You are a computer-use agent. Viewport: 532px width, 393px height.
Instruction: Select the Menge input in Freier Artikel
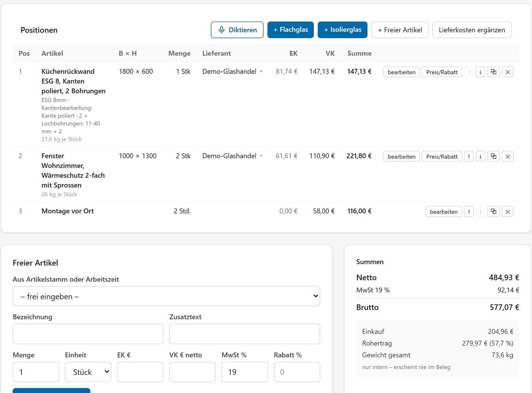[x=36, y=372]
